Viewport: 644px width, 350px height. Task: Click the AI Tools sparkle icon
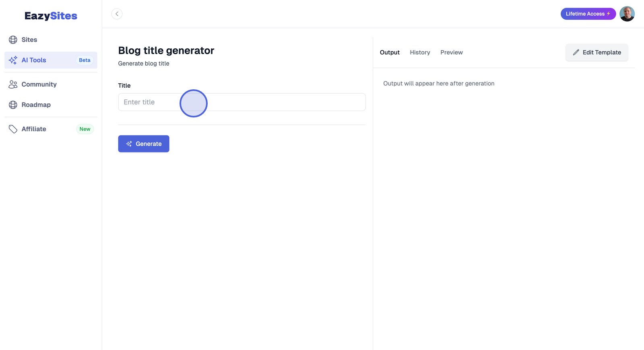click(x=13, y=60)
